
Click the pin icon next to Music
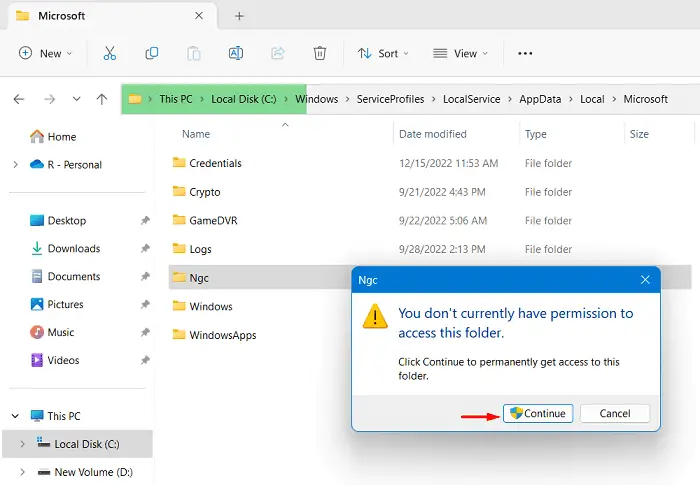point(145,332)
